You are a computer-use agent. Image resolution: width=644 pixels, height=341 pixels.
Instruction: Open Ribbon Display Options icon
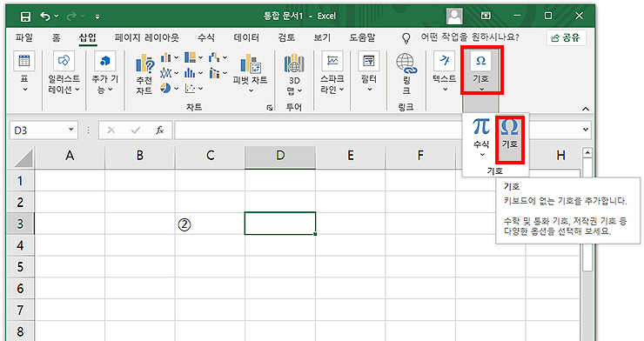coord(486,16)
